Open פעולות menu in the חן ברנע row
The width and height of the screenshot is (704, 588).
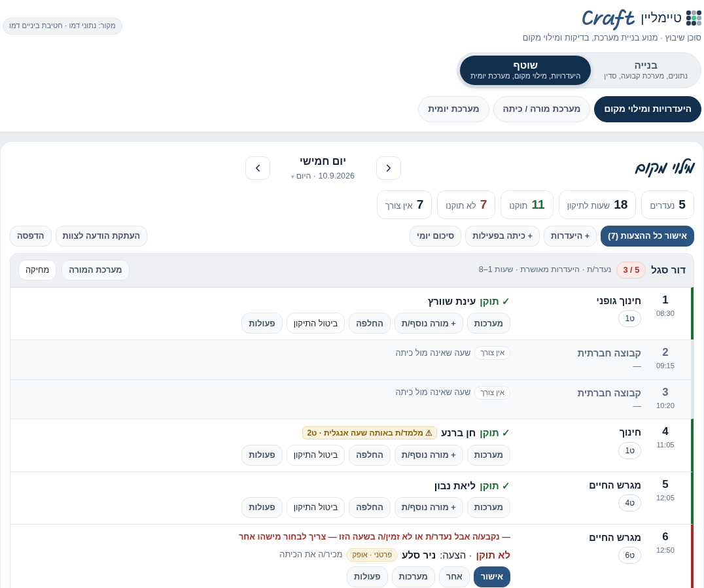coord(262,455)
